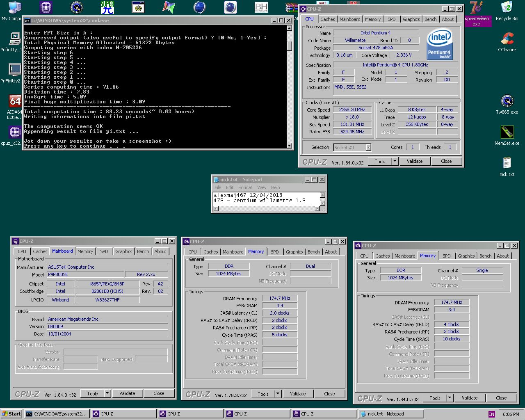Click the Core Speed 2358.20 MHz value
Image resolution: width=525 pixels, height=420 pixels.
[352, 110]
